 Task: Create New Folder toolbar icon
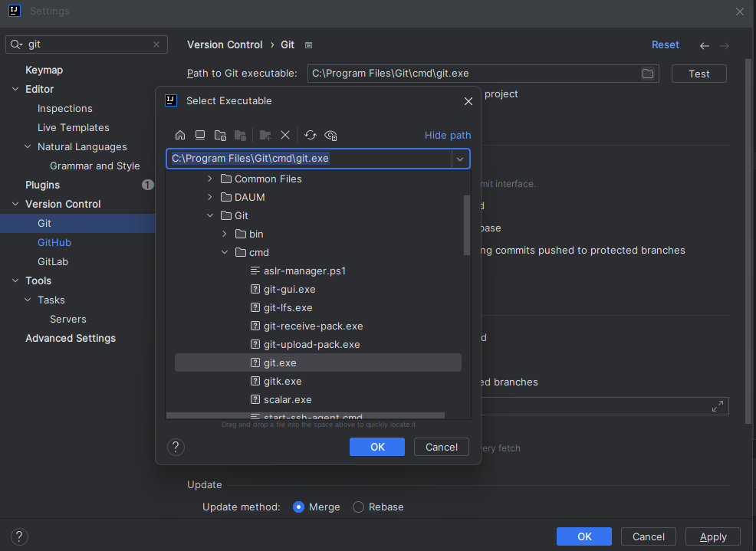265,135
